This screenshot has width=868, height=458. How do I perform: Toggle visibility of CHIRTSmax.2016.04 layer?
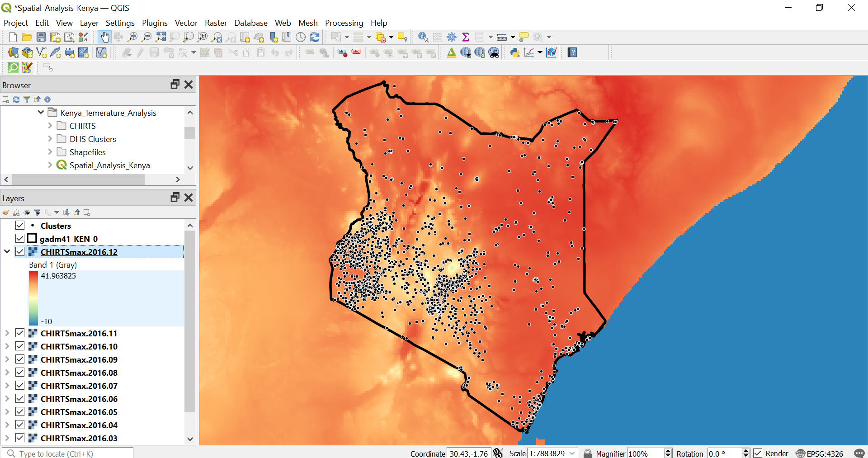(20, 425)
